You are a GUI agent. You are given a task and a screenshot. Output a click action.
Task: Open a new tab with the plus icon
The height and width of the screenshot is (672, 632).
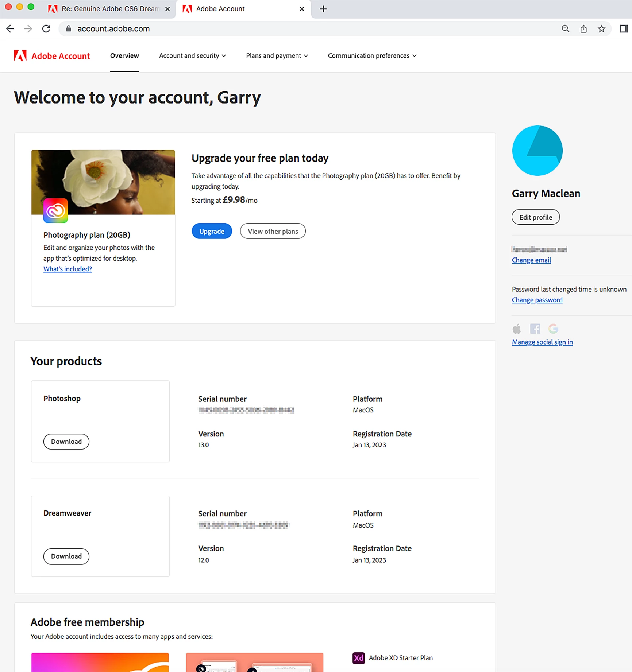[323, 9]
